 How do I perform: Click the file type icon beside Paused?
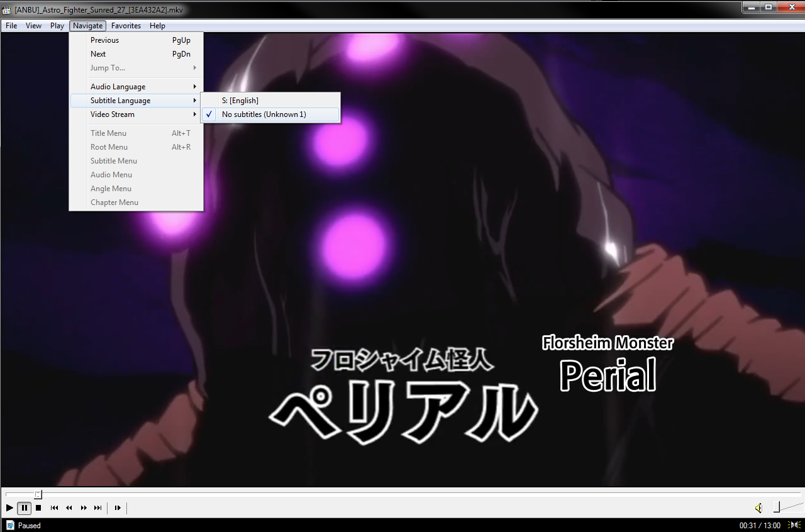[10, 525]
